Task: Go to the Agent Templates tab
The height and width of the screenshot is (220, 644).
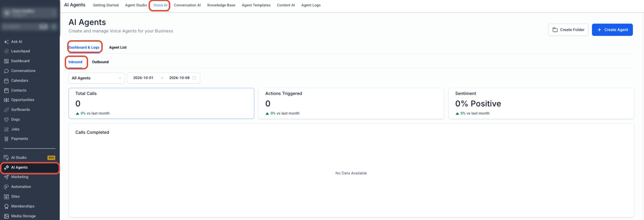Action: point(256,5)
